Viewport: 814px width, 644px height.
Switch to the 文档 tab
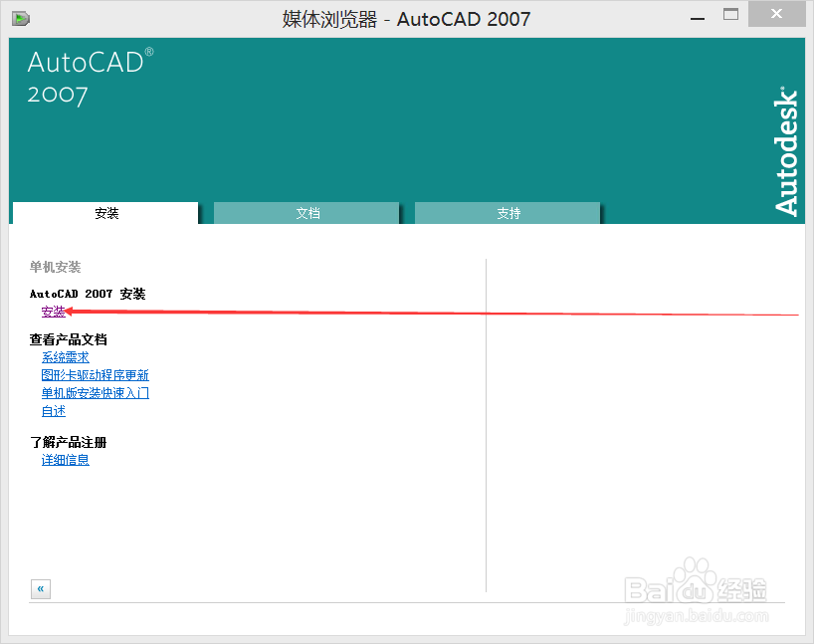click(306, 213)
